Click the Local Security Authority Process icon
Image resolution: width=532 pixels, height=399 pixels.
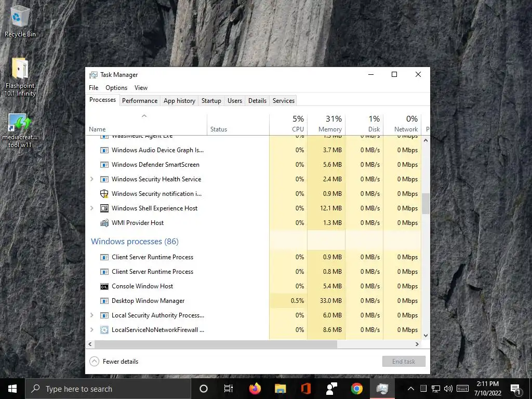(104, 315)
